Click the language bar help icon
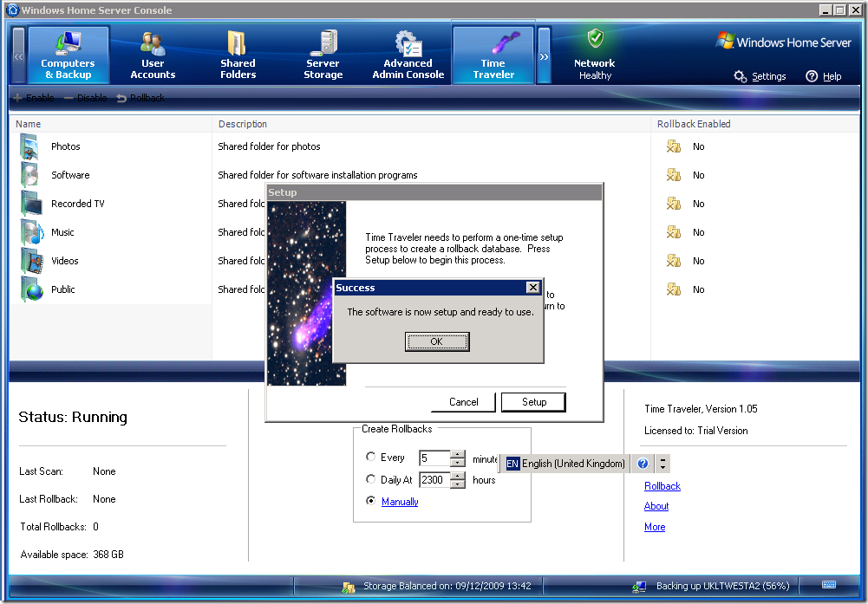868x604 pixels. [x=643, y=464]
